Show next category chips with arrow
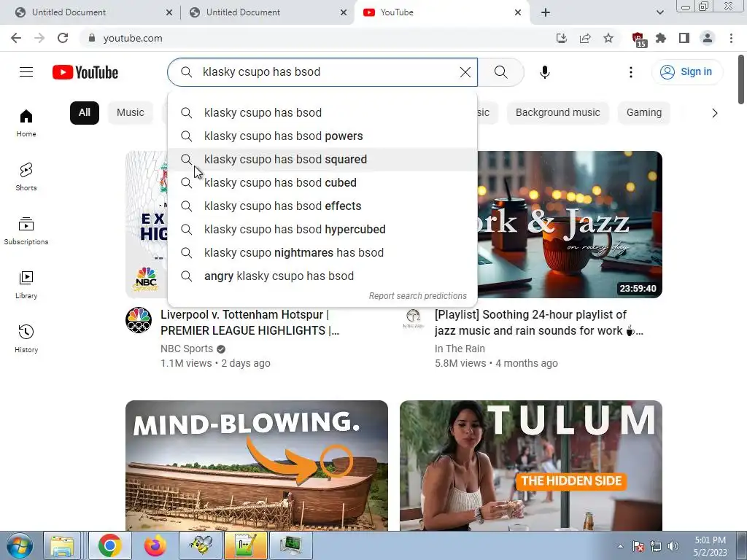This screenshot has height=560, width=747. coord(714,113)
